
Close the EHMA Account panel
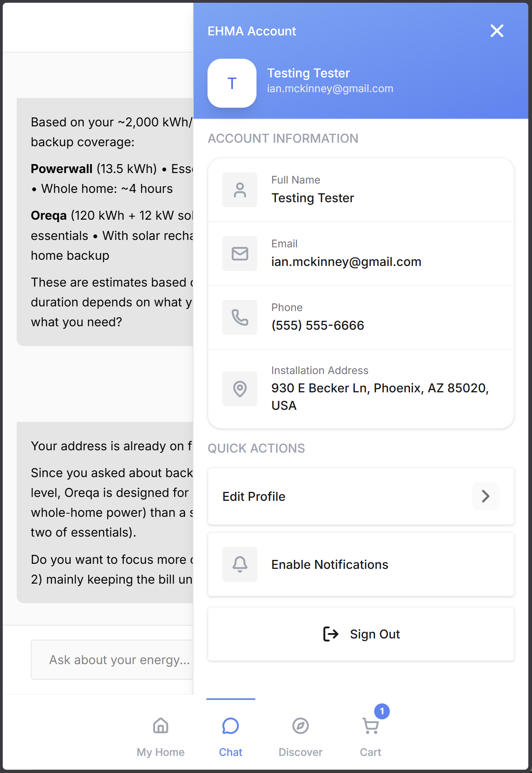pyautogui.click(x=497, y=31)
